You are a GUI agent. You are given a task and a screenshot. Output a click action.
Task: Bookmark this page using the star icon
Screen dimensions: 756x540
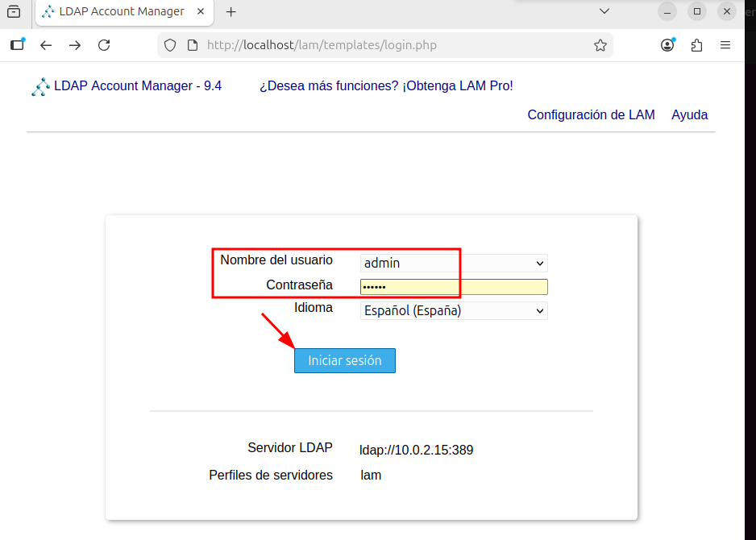pyautogui.click(x=600, y=46)
